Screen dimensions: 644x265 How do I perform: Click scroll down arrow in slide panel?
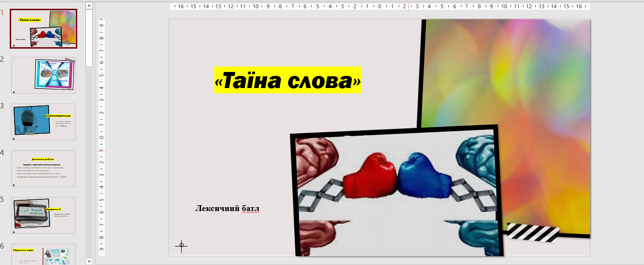[x=89, y=261]
